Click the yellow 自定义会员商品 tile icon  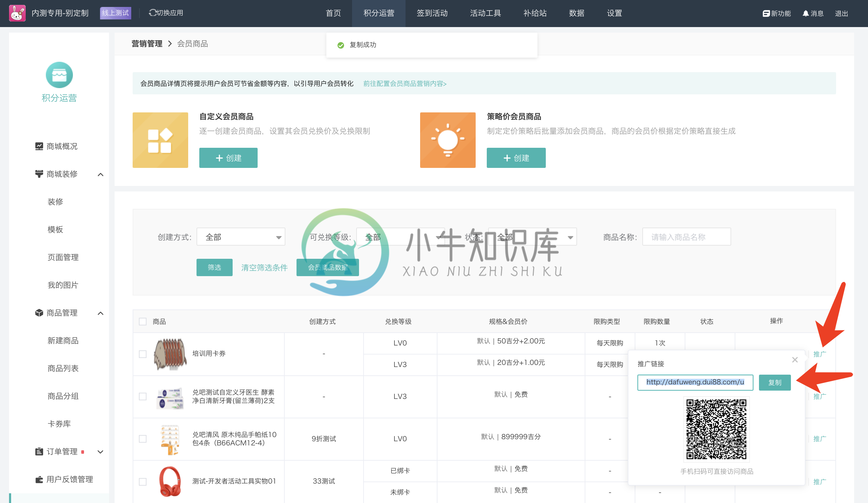click(160, 140)
